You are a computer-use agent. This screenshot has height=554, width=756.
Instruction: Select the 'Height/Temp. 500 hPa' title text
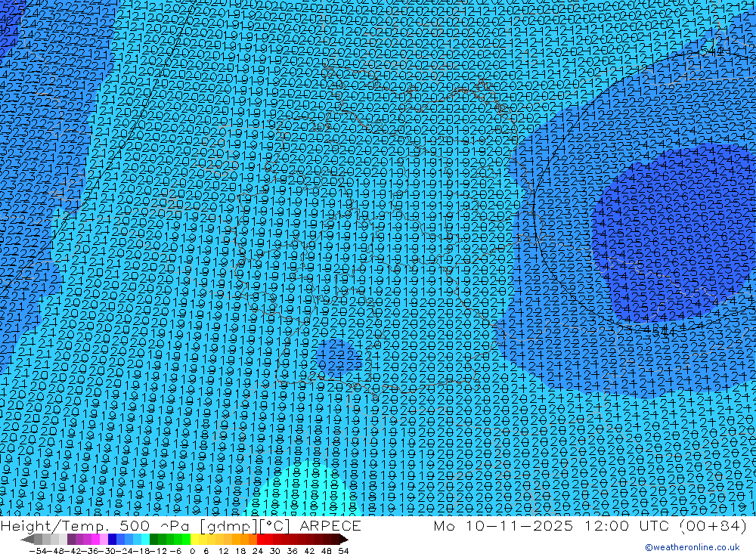[94, 526]
